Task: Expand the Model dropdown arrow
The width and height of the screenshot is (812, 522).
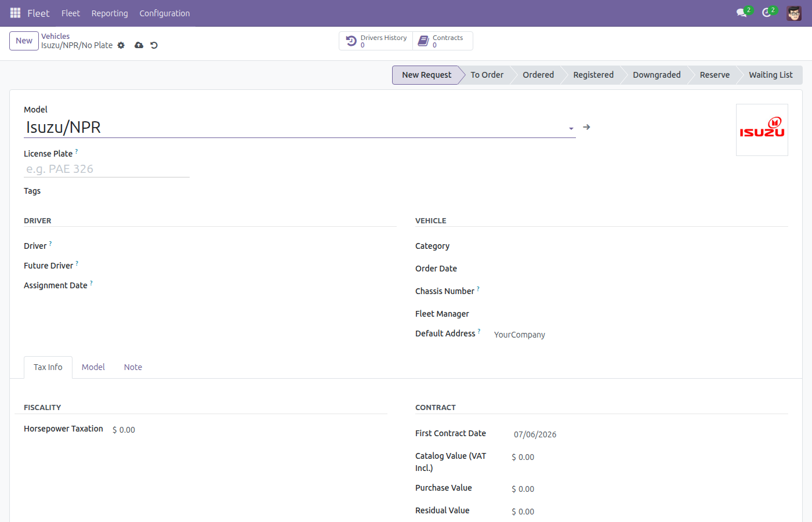Action: pyautogui.click(x=571, y=128)
